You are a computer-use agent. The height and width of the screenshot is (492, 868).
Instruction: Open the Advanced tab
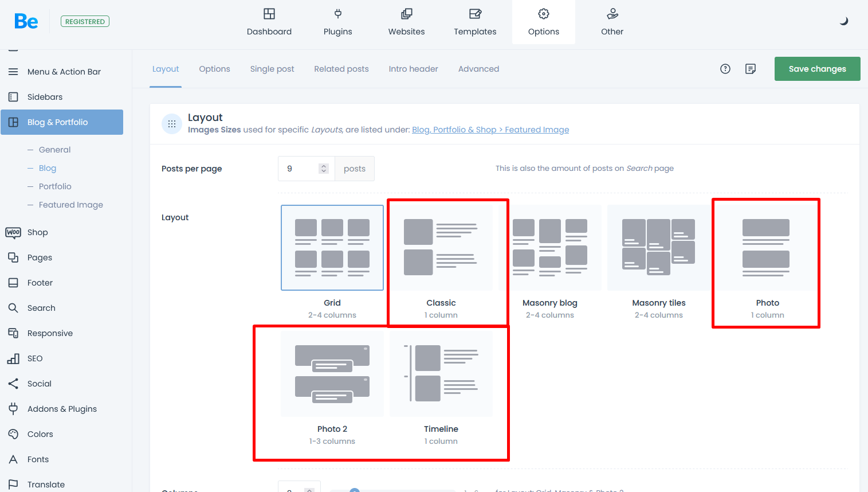(x=479, y=69)
